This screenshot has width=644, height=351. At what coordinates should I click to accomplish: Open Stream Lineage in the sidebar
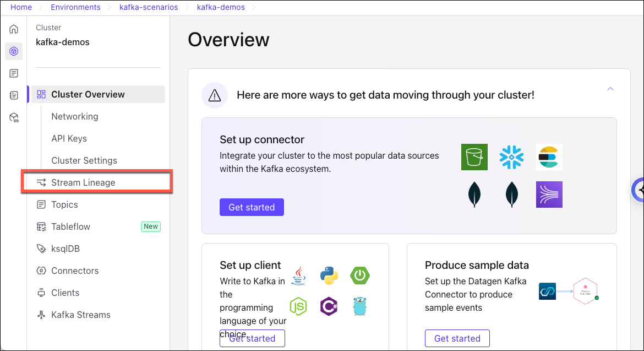coord(83,182)
